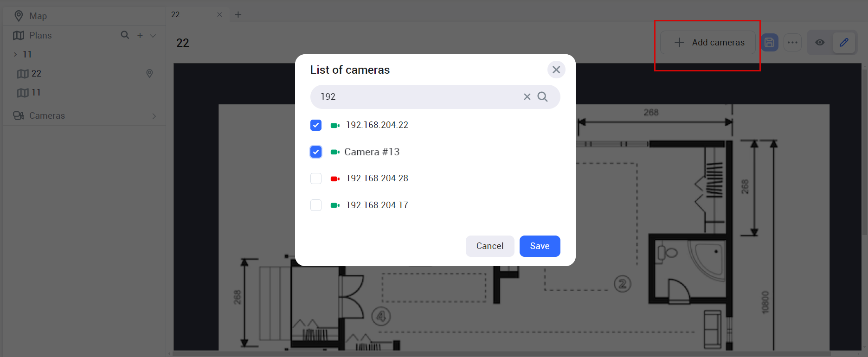Screen dimensions: 868x357
Task: Expand the 11 folder tree item
Action: (15, 55)
